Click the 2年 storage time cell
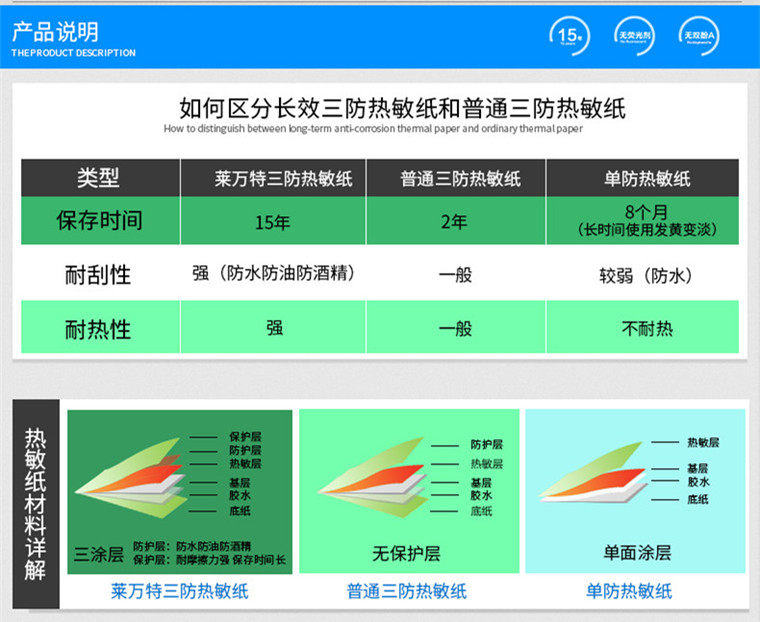This screenshot has height=622, width=760. pos(454,222)
